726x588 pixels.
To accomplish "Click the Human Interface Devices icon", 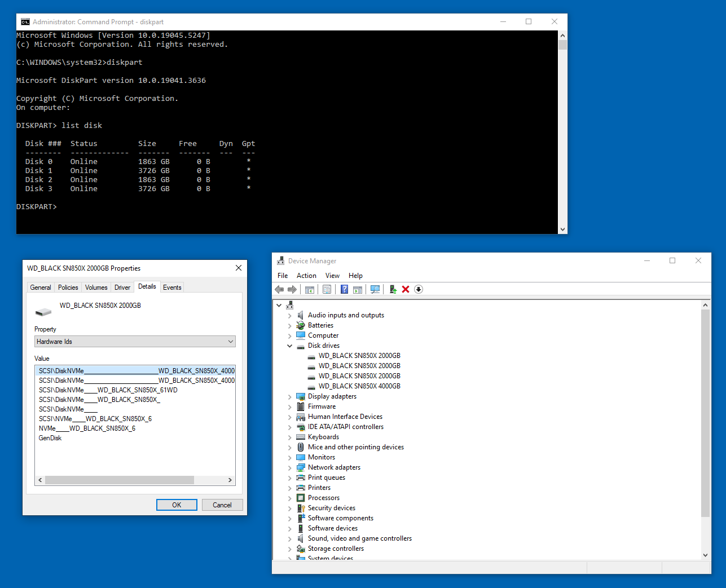I will [301, 417].
